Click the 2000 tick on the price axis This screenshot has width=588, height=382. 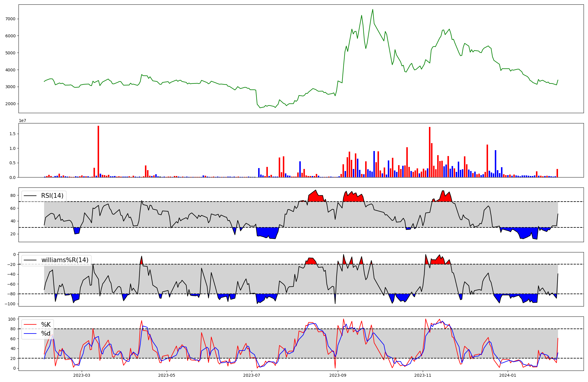(x=10, y=104)
